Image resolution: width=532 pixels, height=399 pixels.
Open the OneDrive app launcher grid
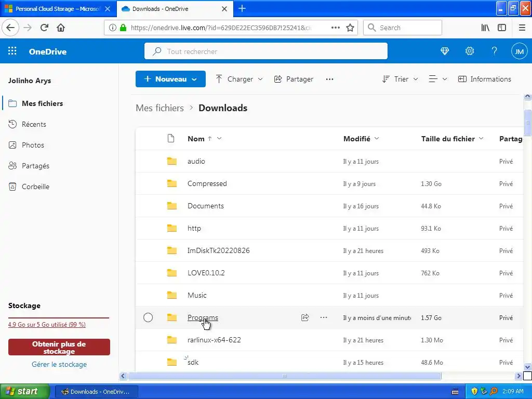coord(12,51)
